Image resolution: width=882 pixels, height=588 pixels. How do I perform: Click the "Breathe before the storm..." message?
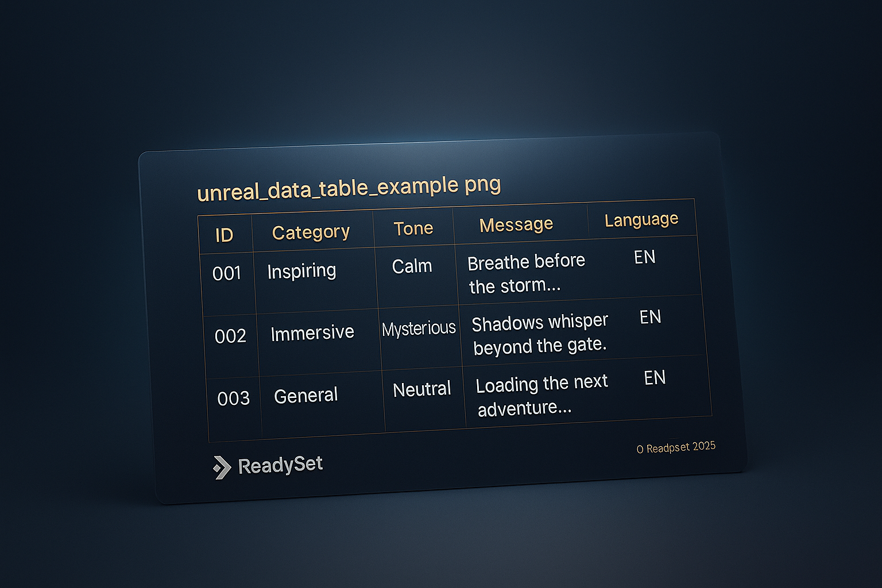[525, 273]
